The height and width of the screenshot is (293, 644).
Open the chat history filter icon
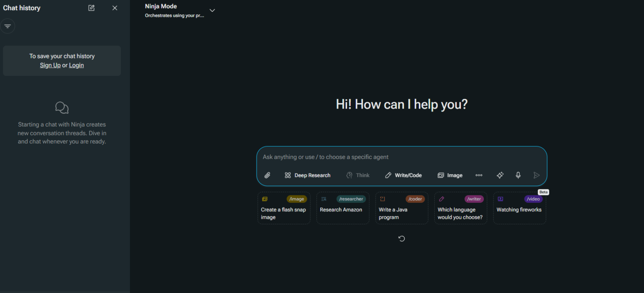tap(8, 26)
